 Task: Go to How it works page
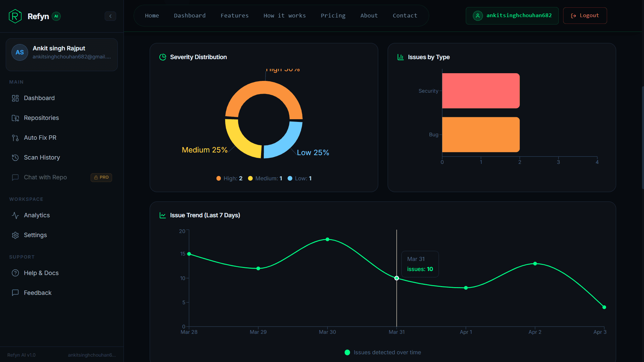tap(284, 15)
